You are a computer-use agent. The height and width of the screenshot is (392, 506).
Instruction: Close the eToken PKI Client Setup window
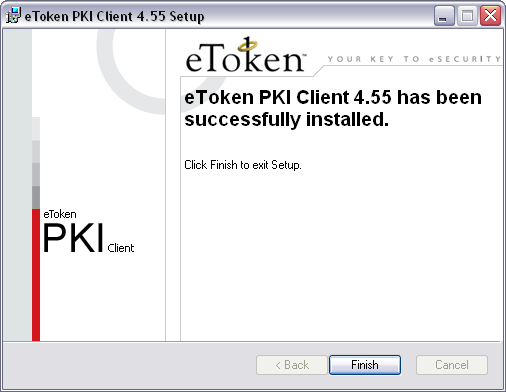(x=490, y=16)
